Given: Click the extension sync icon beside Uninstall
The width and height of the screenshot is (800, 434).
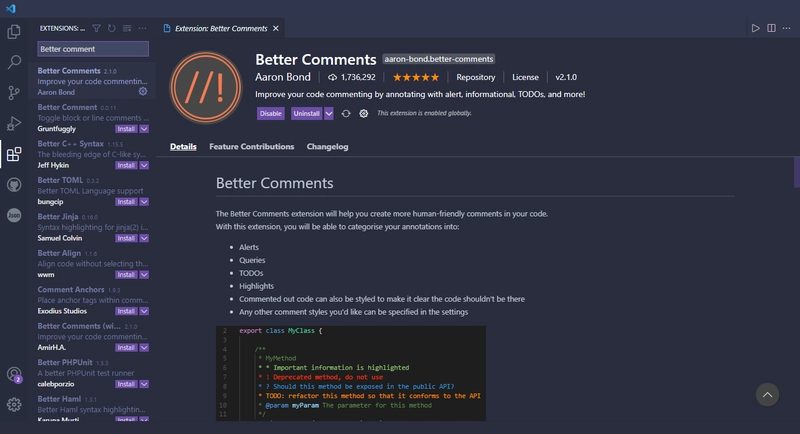Looking at the screenshot, I should coord(346,114).
